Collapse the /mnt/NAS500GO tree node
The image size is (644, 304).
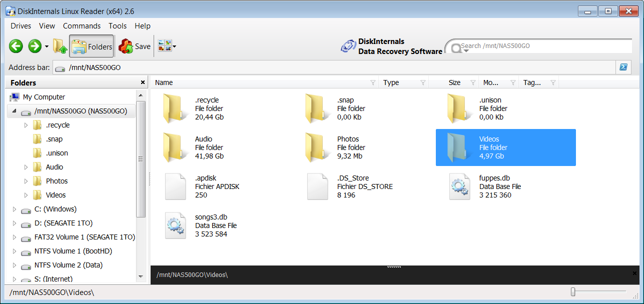[x=14, y=111]
